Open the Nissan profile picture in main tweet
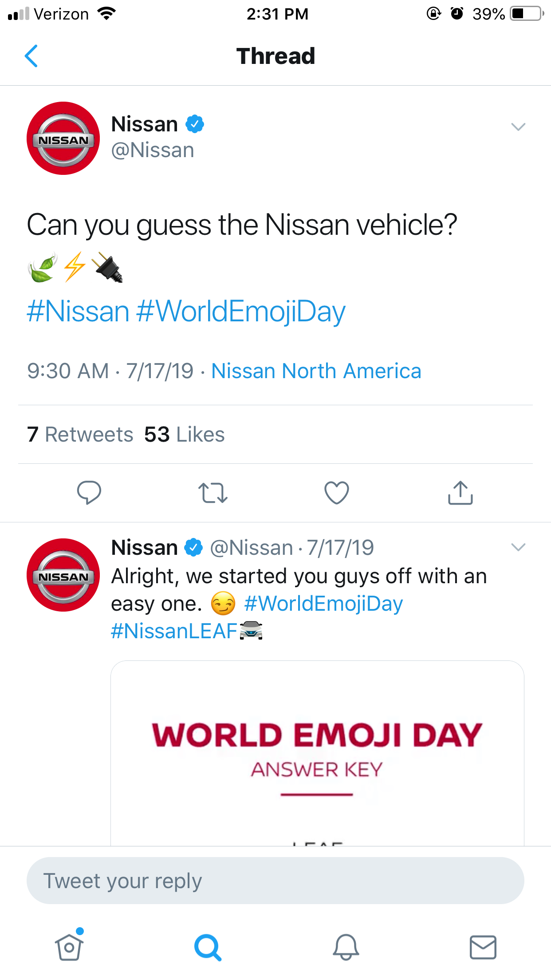This screenshot has width=551, height=980. (63, 138)
